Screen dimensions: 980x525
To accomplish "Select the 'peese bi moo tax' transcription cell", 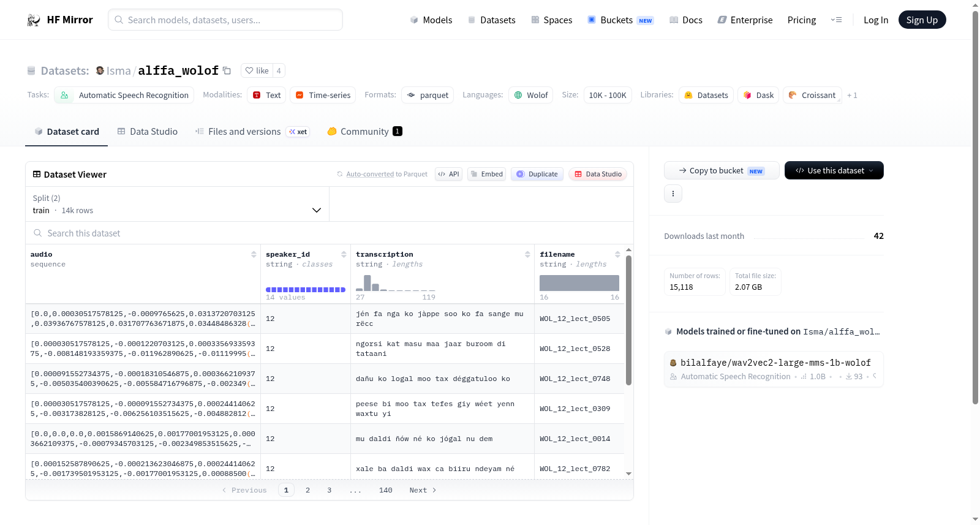I will click(442, 409).
